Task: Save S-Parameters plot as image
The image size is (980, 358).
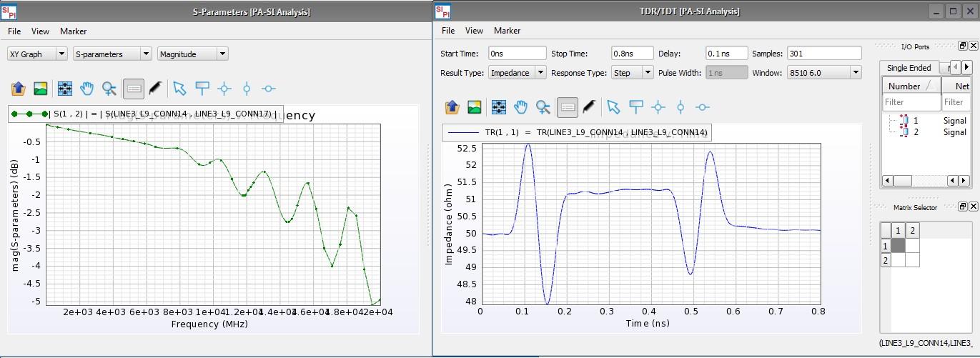Action: coord(41,89)
